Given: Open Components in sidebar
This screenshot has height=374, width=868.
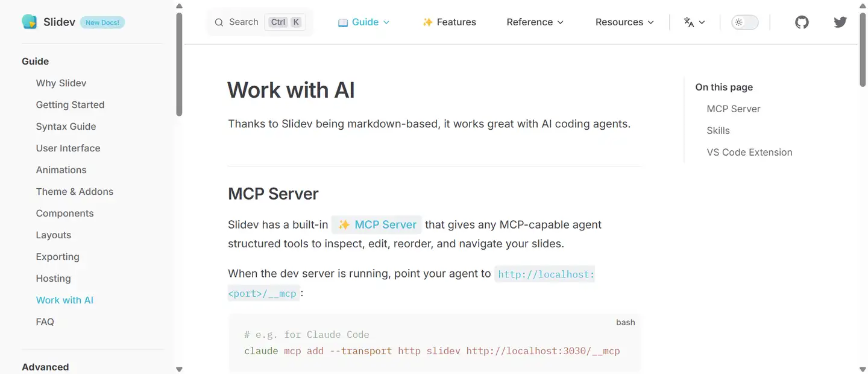Looking at the screenshot, I should [64, 214].
